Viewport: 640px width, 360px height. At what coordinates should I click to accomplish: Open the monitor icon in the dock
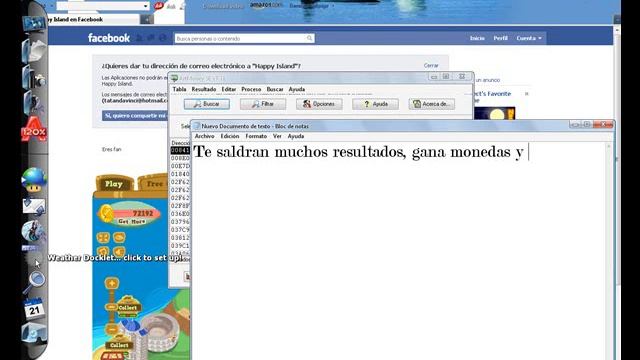click(x=33, y=24)
